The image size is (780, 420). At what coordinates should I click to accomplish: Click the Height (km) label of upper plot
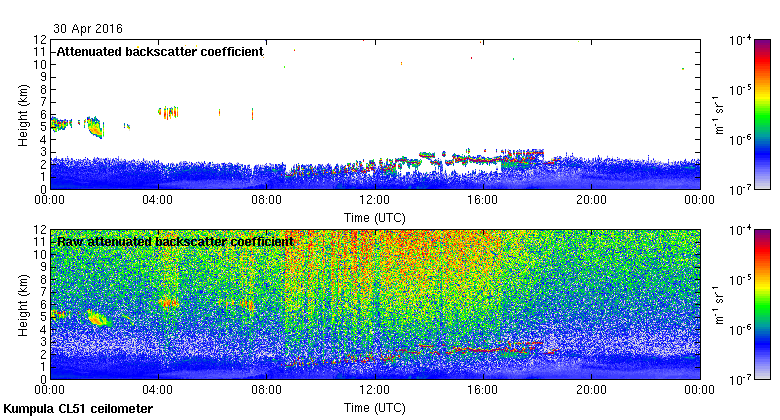coord(23,115)
